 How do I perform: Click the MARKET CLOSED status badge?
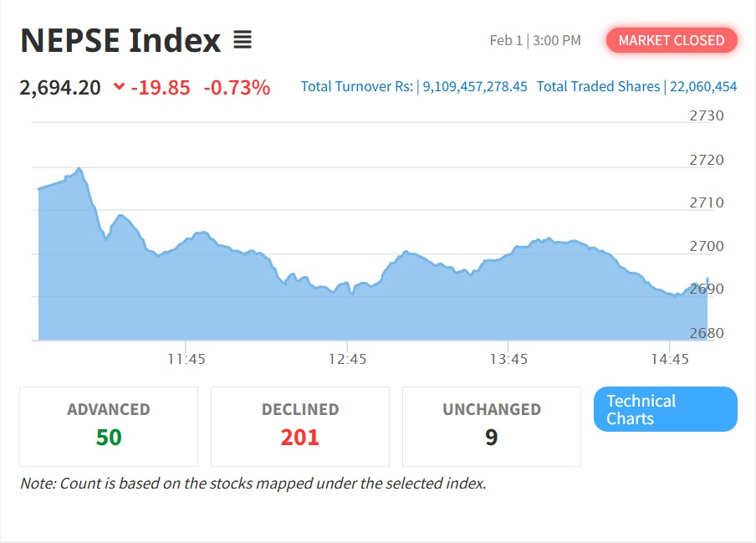coord(672,40)
